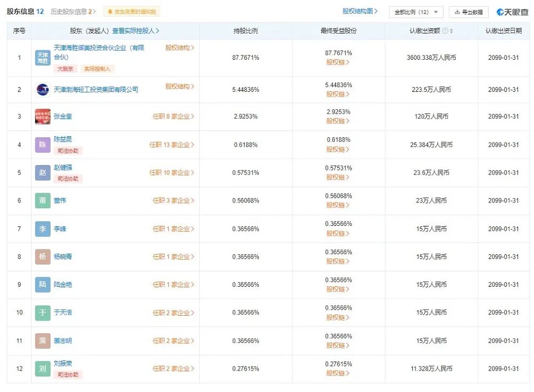Screen dimensions: 534x392
Task: Click 查看实际控股人 link in header
Action: (x=136, y=31)
